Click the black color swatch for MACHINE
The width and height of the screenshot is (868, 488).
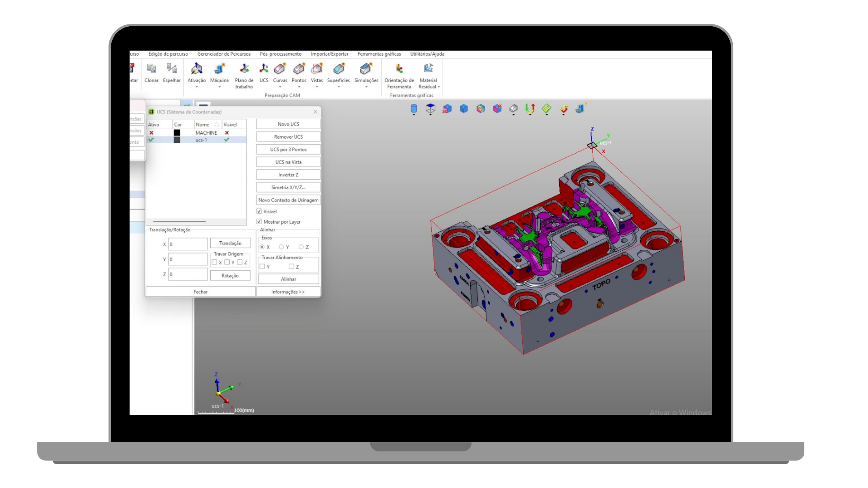177,133
